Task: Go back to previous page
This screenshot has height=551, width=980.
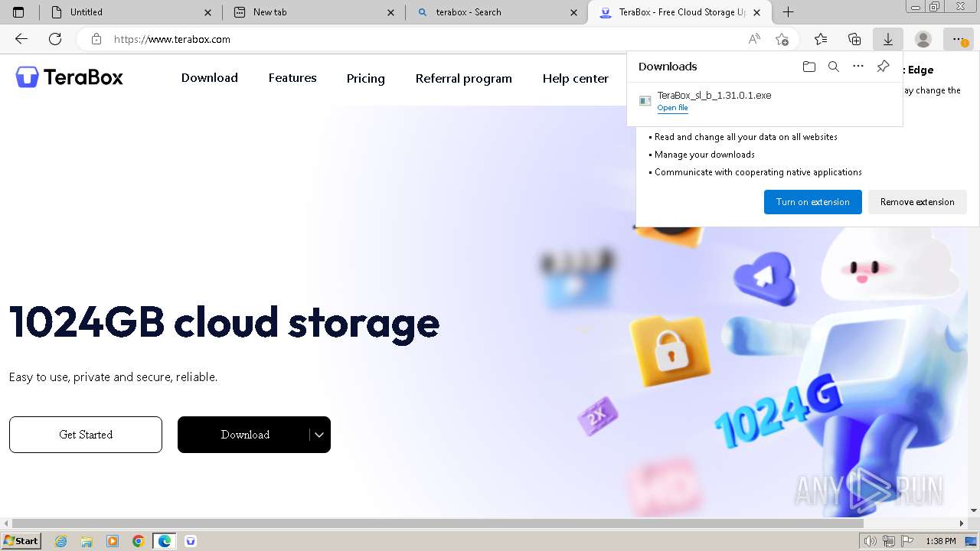Action: coord(21,39)
